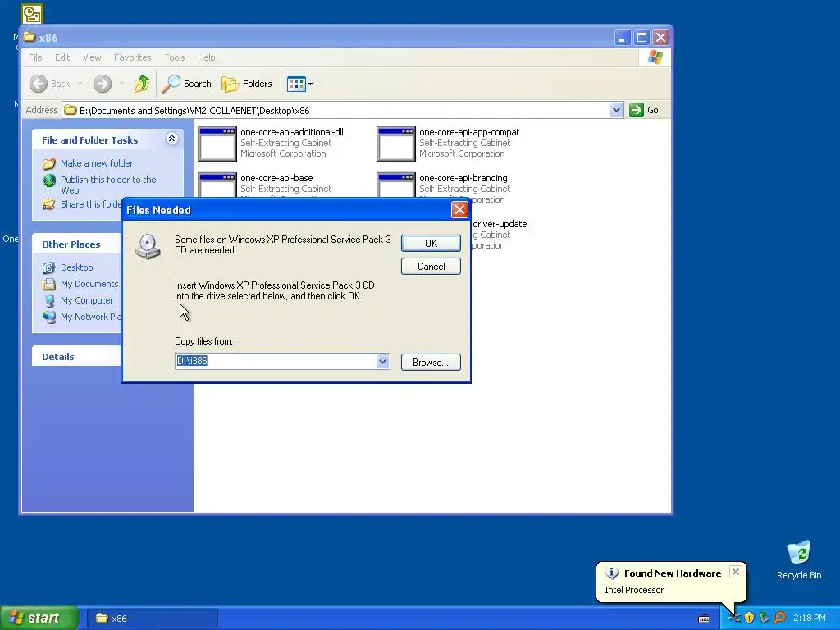Open the Search pane
This screenshot has width=840, height=630.
(187, 84)
